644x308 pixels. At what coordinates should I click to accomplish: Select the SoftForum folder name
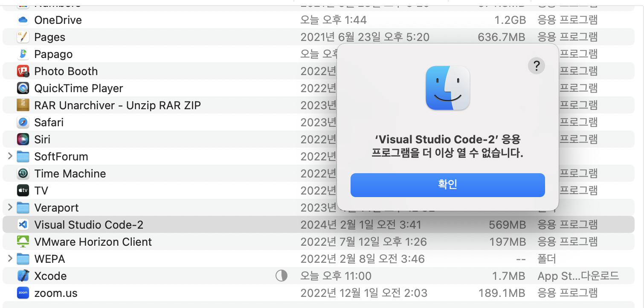[x=61, y=157]
